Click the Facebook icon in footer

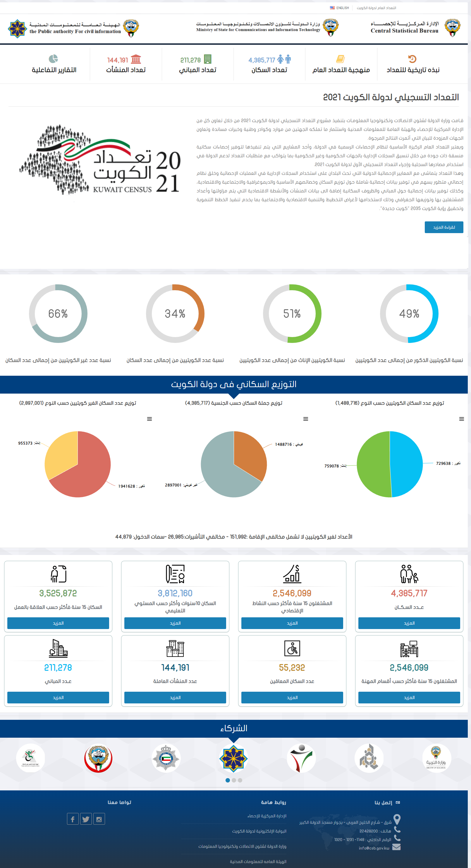pos(73,819)
